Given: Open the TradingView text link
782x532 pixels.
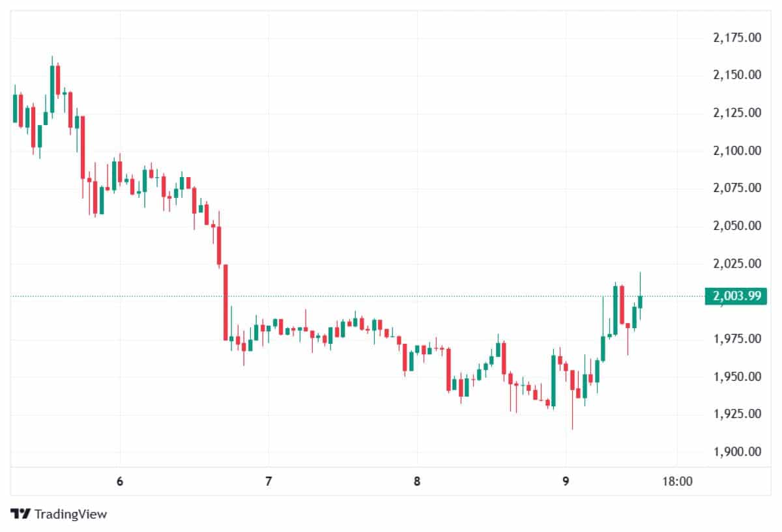Looking at the screenshot, I should (x=70, y=514).
